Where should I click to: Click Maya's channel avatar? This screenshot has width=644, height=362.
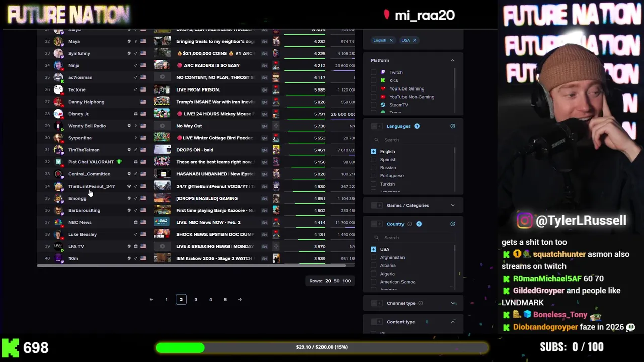(58, 41)
